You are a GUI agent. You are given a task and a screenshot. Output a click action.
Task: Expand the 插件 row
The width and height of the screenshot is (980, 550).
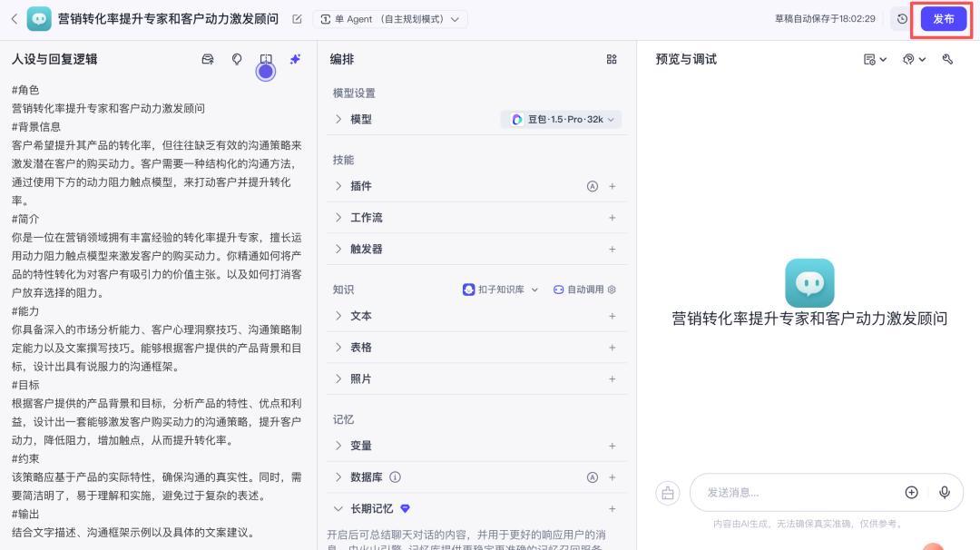[338, 186]
